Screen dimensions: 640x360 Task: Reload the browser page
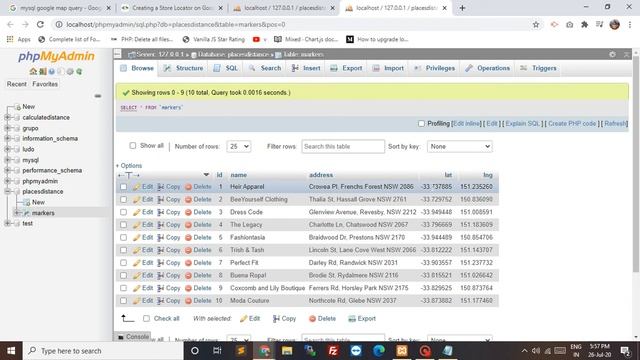click(40, 24)
